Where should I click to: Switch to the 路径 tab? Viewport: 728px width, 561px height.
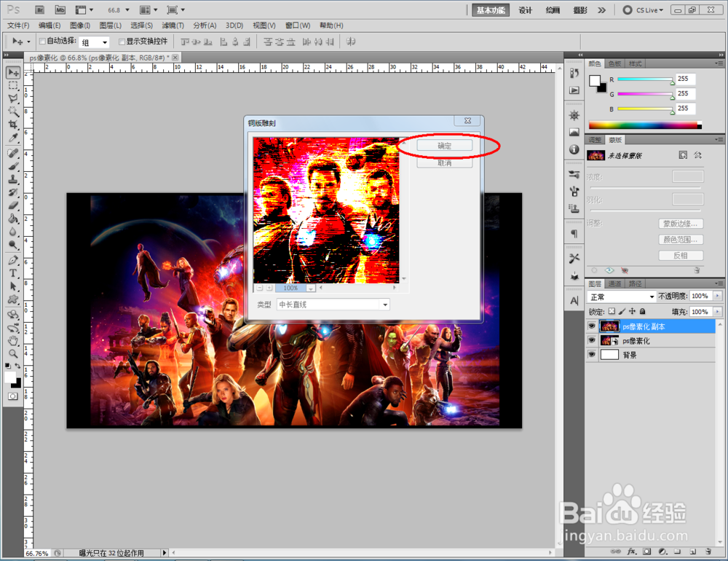click(x=635, y=283)
